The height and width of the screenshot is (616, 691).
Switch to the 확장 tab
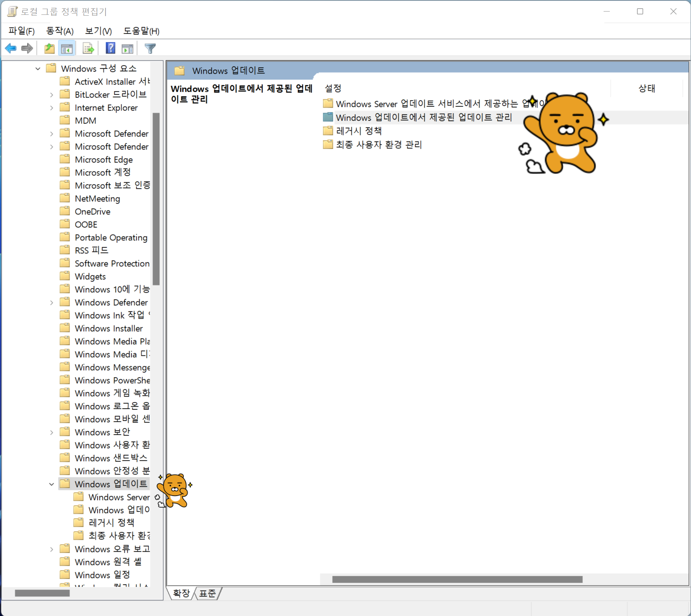click(x=181, y=593)
